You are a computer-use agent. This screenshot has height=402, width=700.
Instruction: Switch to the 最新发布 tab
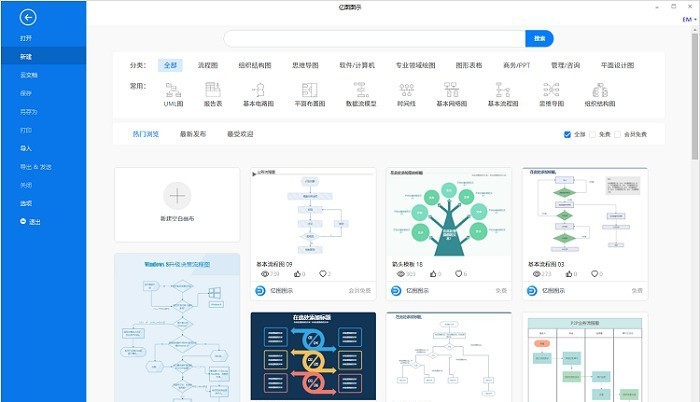(193, 134)
